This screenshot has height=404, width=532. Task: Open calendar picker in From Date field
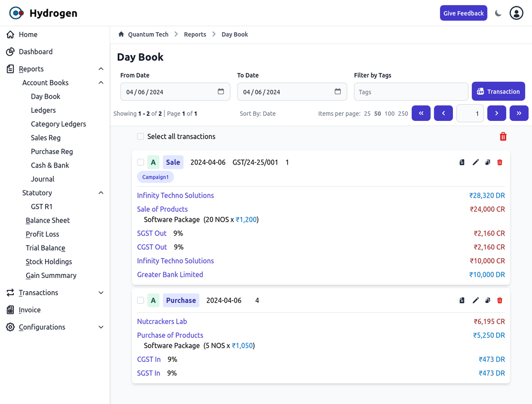click(221, 92)
